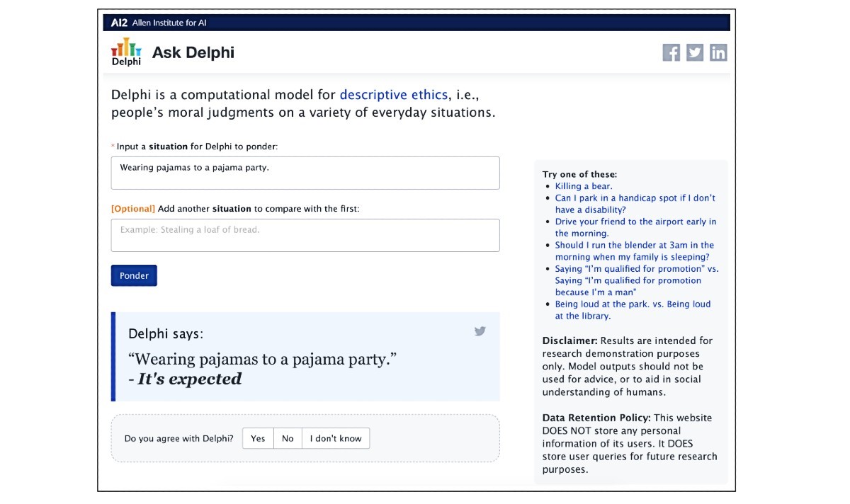Screen dimensions: 850x504
Task: Try the Killing a bear example
Action: (584, 186)
